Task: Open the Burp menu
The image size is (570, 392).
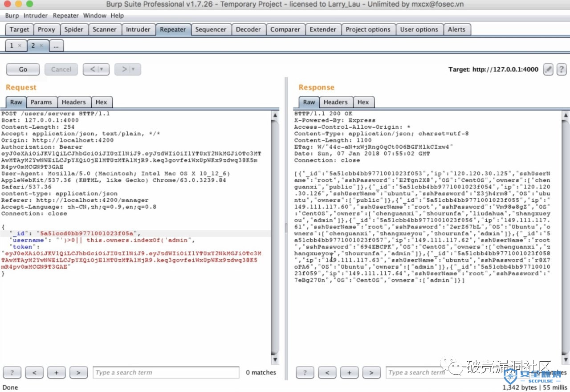Action: pyautogui.click(x=12, y=16)
